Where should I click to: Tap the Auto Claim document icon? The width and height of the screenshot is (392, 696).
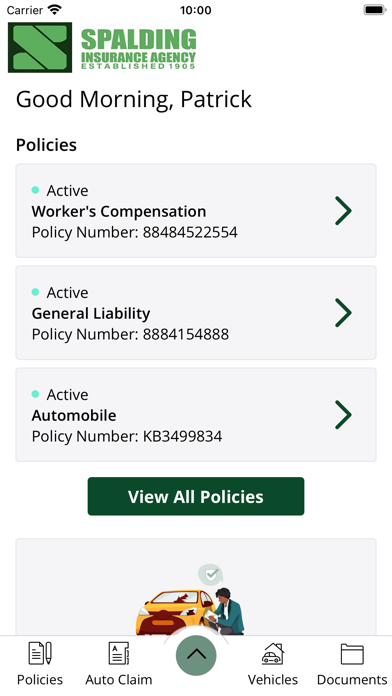(119, 653)
